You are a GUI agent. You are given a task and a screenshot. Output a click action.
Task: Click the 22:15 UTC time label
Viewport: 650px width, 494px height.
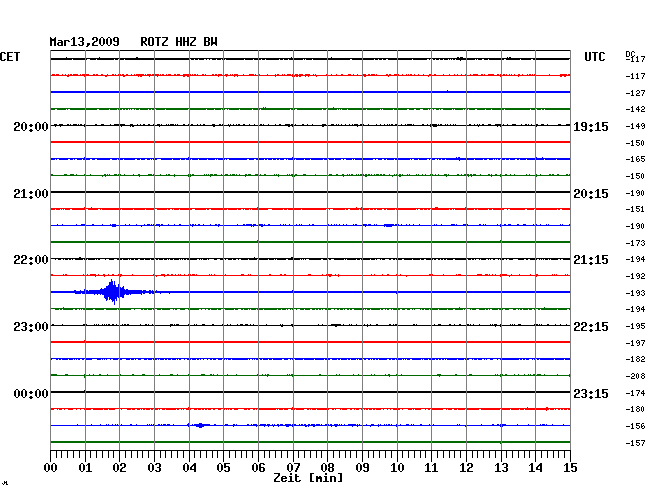[591, 327]
